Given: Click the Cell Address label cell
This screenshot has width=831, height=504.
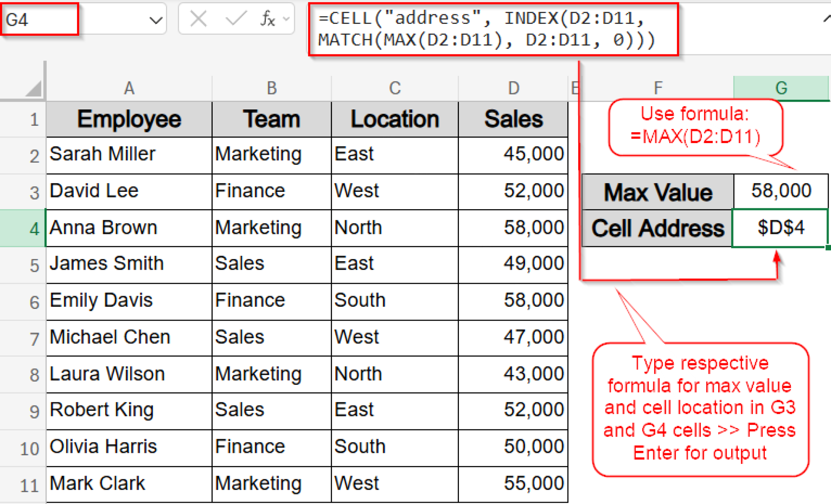Looking at the screenshot, I should pyautogui.click(x=657, y=228).
